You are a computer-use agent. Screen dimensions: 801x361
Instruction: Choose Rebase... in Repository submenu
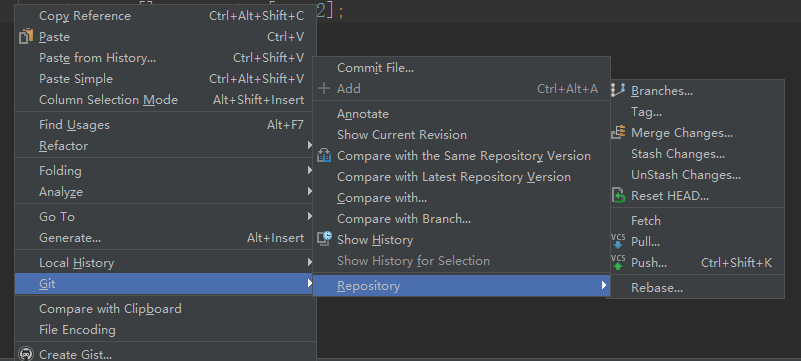(697, 287)
